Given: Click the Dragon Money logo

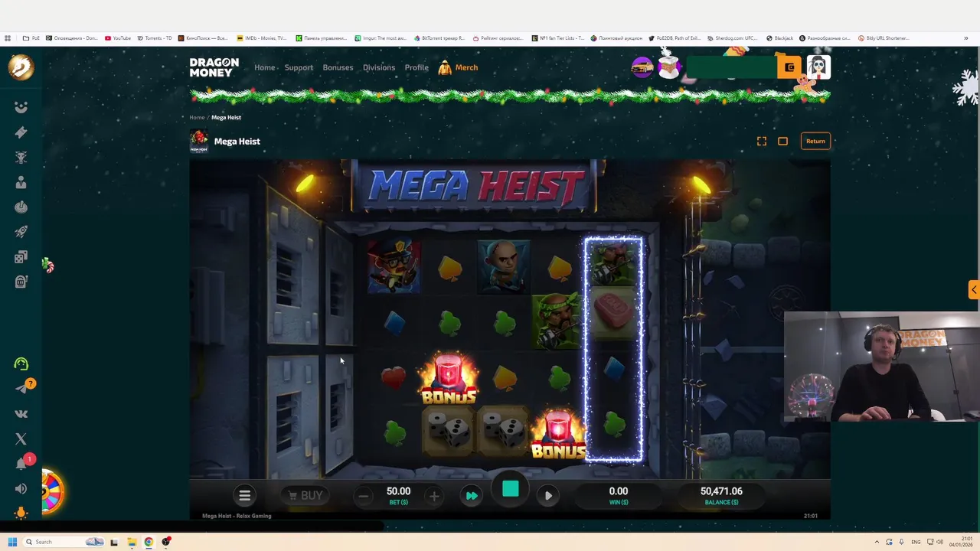Looking at the screenshot, I should 214,67.
